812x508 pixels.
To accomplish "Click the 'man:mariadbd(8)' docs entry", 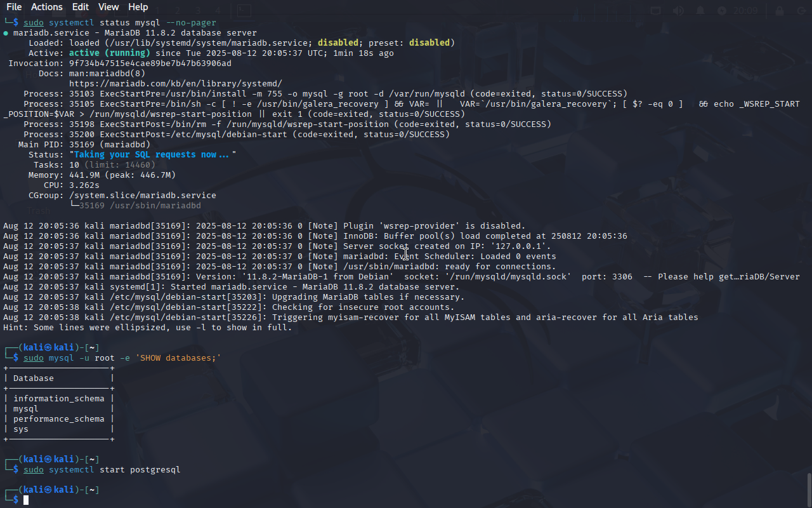I will coord(107,74).
